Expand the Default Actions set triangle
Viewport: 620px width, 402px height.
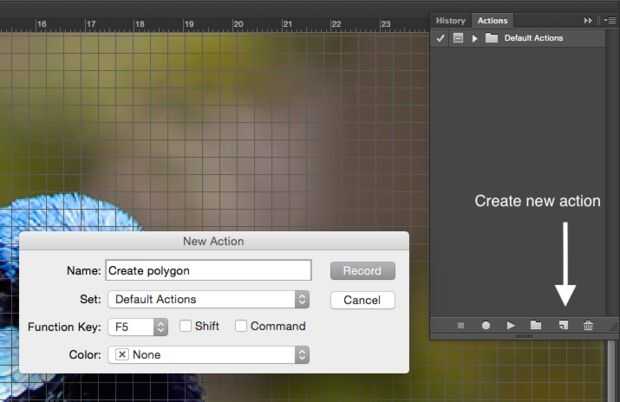pyautogui.click(x=474, y=38)
